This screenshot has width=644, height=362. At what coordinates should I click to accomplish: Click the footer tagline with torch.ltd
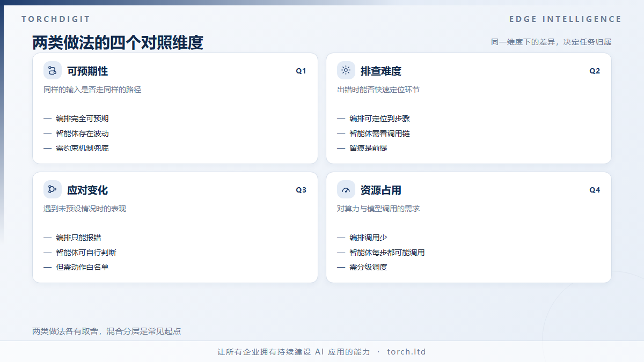pyautogui.click(x=322, y=352)
